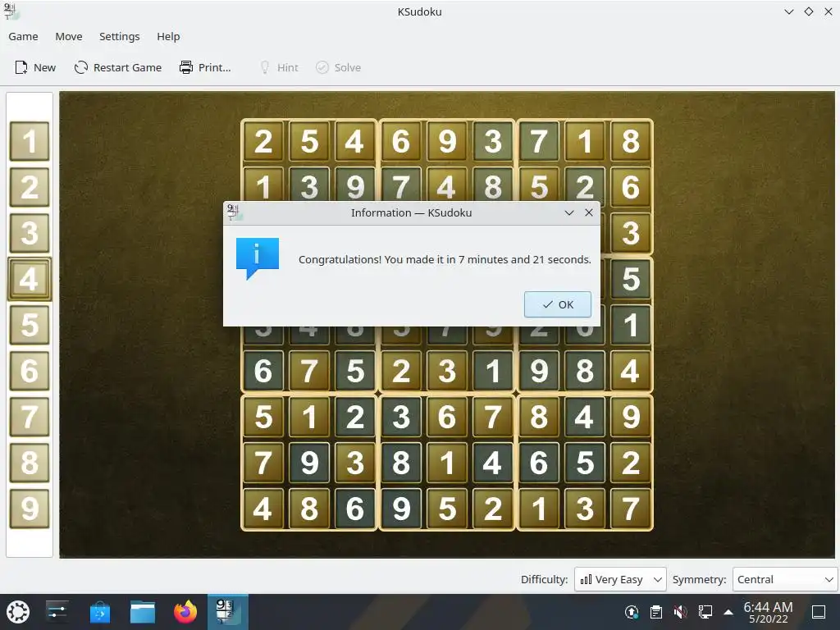The width and height of the screenshot is (840, 630).
Task: Select number 5 in the number palette
Action: pyautogui.click(x=30, y=325)
